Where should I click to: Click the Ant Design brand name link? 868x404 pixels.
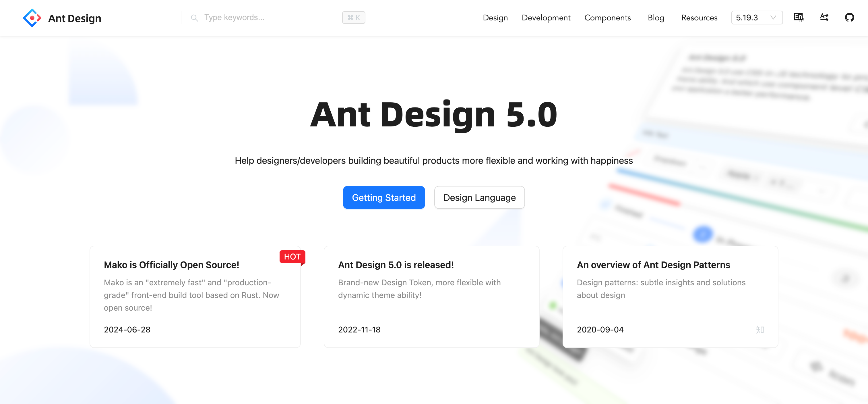pos(74,18)
